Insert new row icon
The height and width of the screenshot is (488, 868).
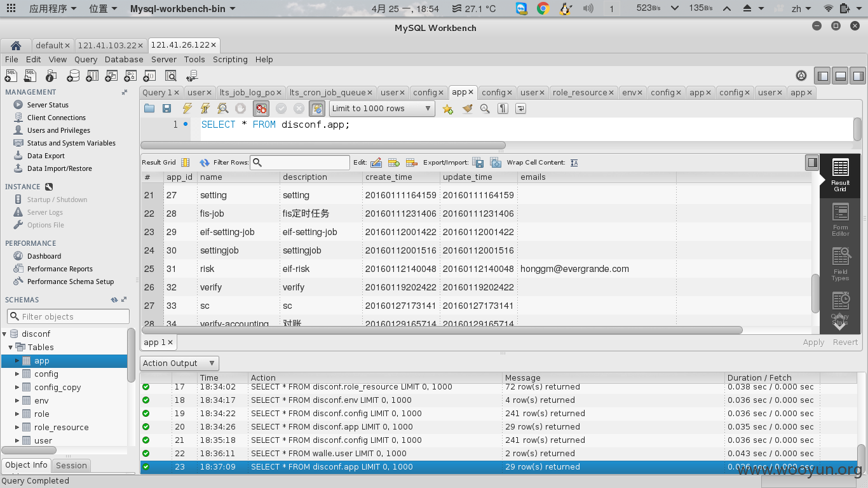(394, 163)
